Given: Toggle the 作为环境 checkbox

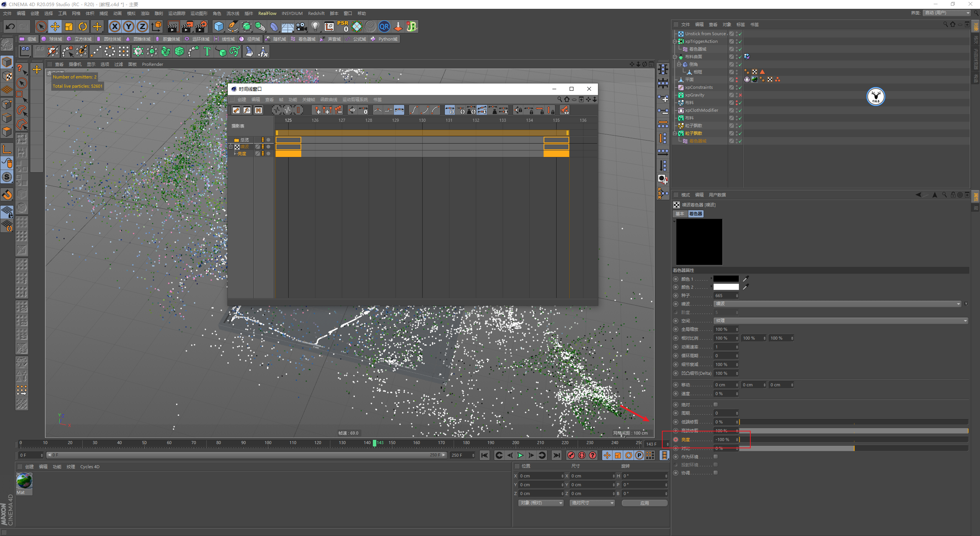Looking at the screenshot, I should (715, 456).
